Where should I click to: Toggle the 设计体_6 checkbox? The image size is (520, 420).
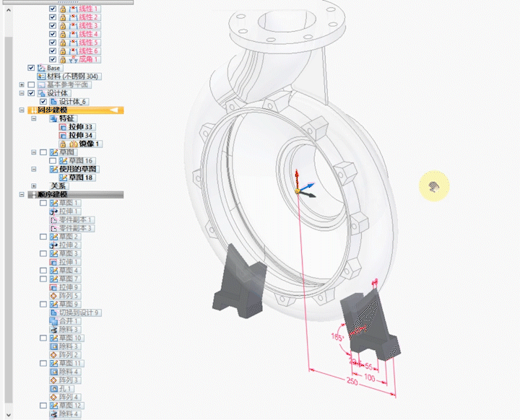point(43,102)
